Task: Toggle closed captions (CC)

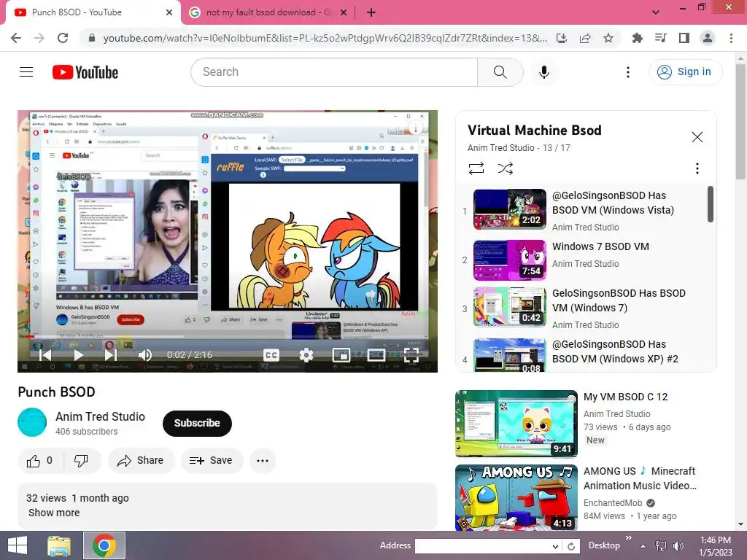Action: tap(271, 355)
